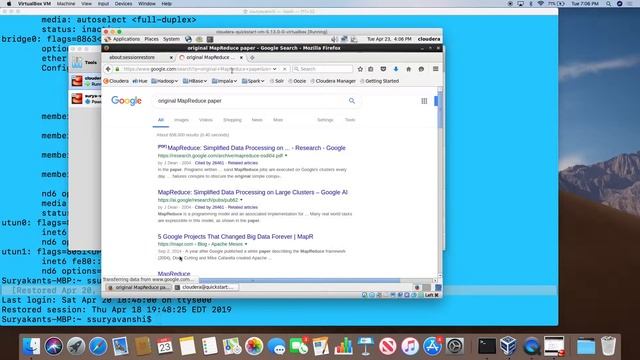Screen dimensions: 640x360
Task: Open the Solr bookmark
Action: (276, 81)
